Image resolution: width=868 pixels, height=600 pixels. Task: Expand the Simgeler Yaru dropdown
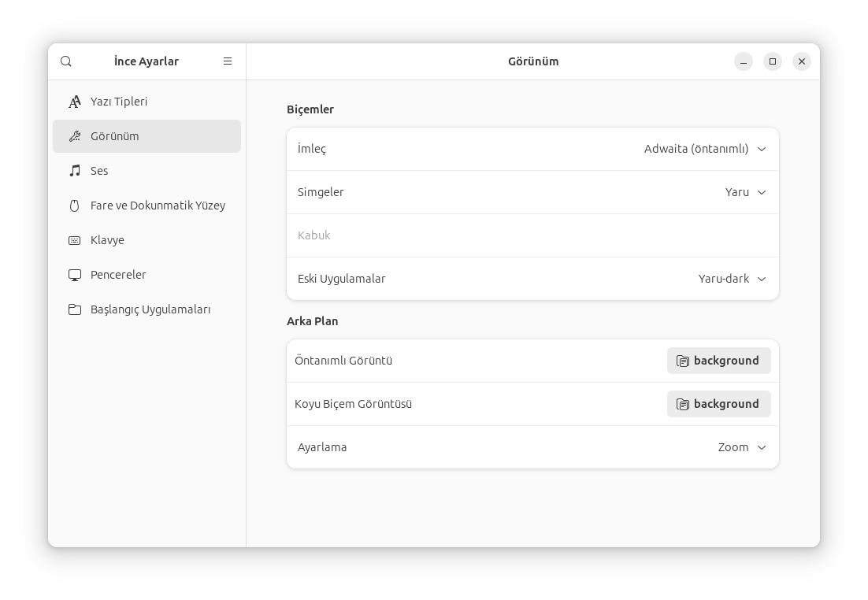(x=746, y=192)
